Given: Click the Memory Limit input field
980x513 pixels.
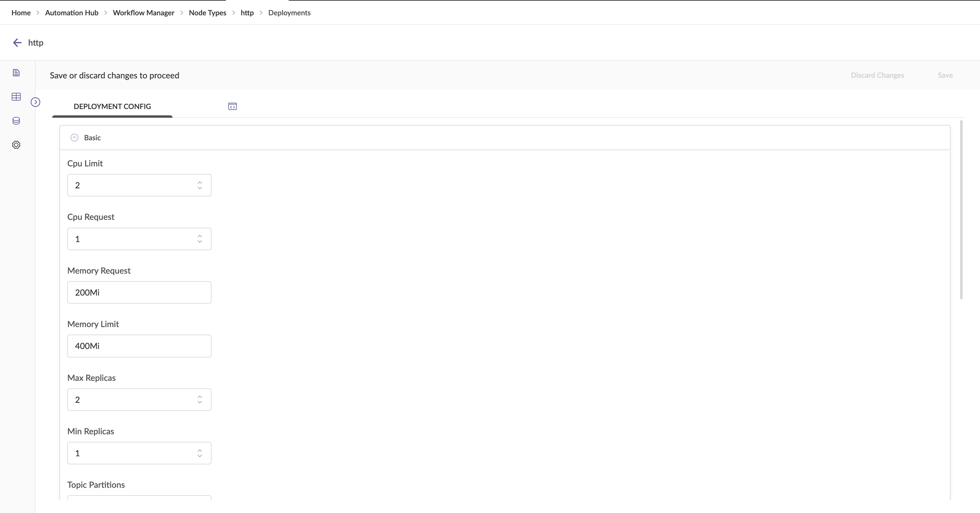Looking at the screenshot, I should (139, 346).
